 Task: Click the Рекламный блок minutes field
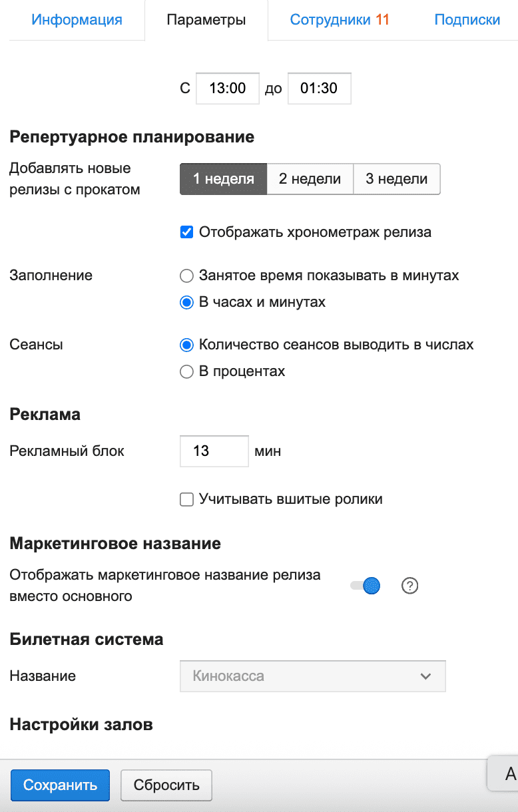(x=214, y=451)
